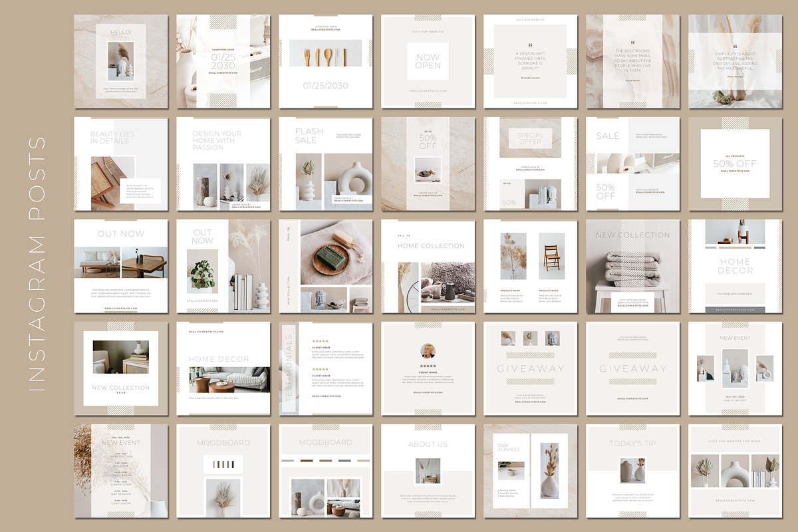The height and width of the screenshot is (532, 798).
Task: Click the "Brenda Laurel" quote attribution
Action: coord(531,78)
